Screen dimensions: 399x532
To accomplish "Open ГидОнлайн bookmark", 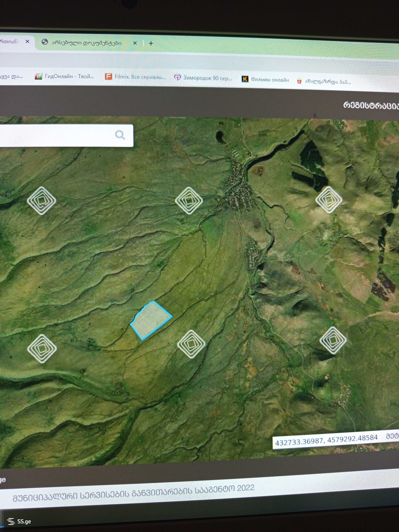I will [65, 76].
